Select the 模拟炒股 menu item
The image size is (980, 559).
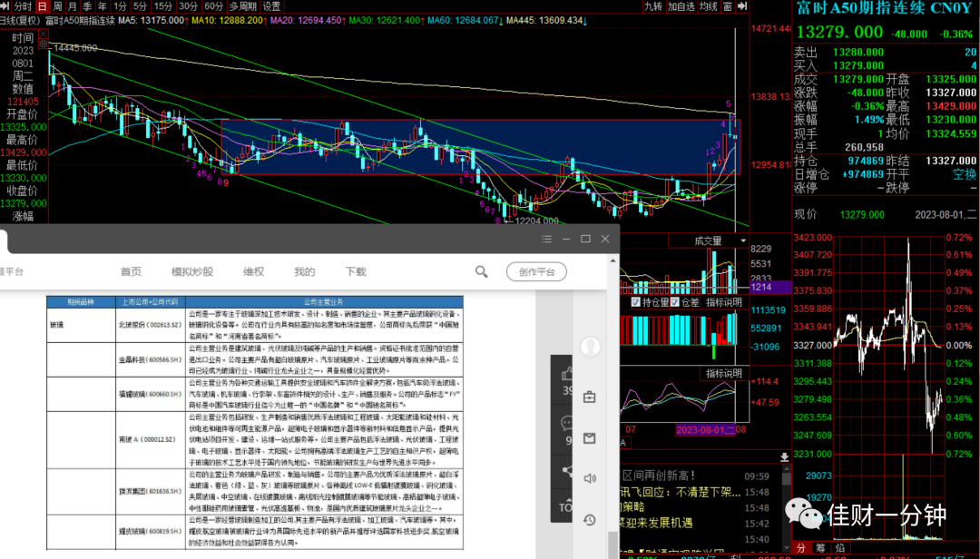(x=191, y=271)
